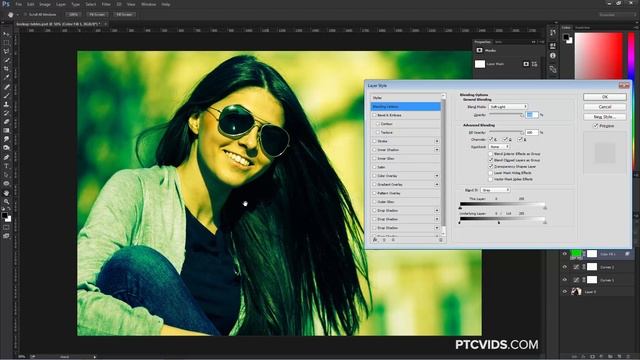
Task: Click the General Blending Opacity slider
Action: pyautogui.click(x=506, y=115)
